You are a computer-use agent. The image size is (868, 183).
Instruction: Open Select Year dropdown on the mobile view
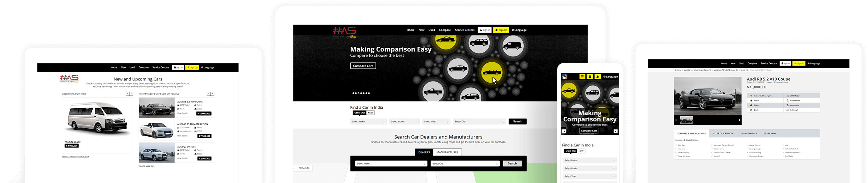(x=590, y=176)
